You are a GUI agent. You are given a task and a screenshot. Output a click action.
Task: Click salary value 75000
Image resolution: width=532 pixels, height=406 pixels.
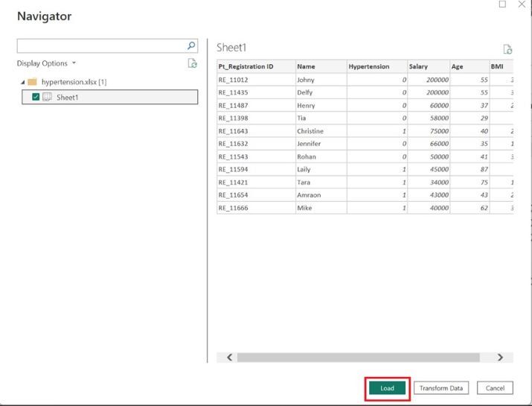point(439,131)
